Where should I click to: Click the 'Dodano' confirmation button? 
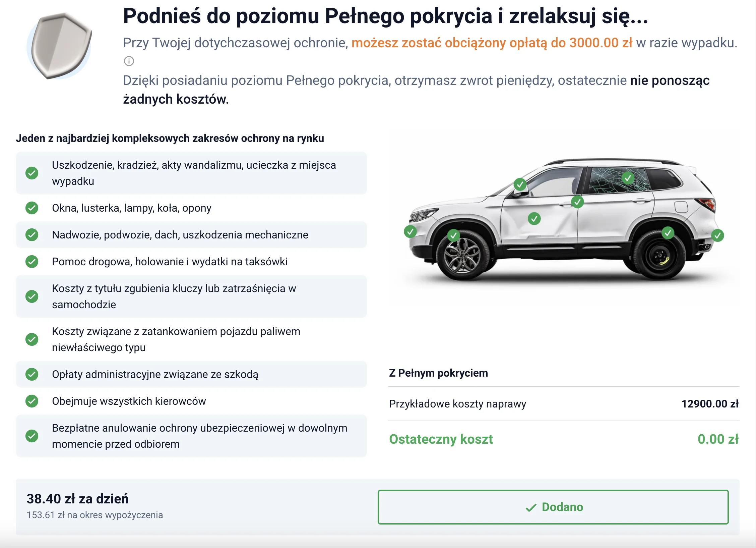[x=553, y=507]
